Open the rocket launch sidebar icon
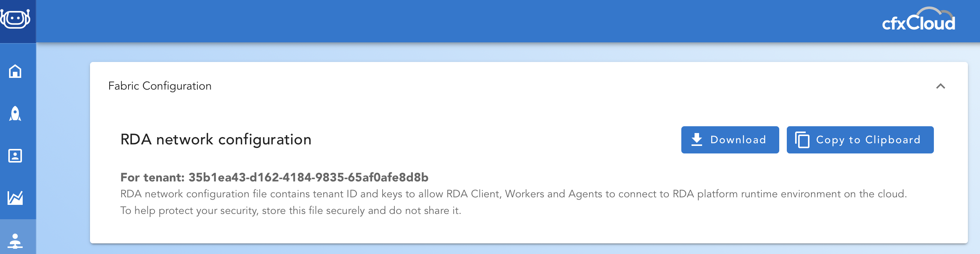The image size is (980, 254). click(15, 113)
